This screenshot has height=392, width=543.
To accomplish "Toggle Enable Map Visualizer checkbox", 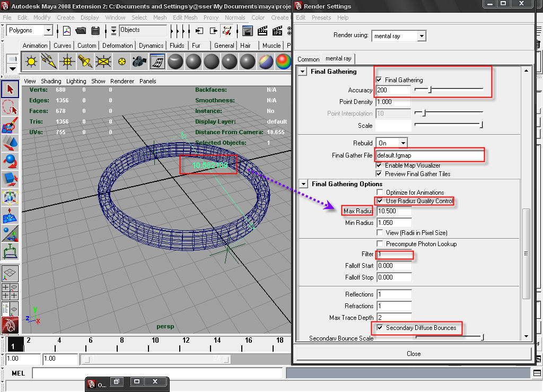I will point(379,165).
